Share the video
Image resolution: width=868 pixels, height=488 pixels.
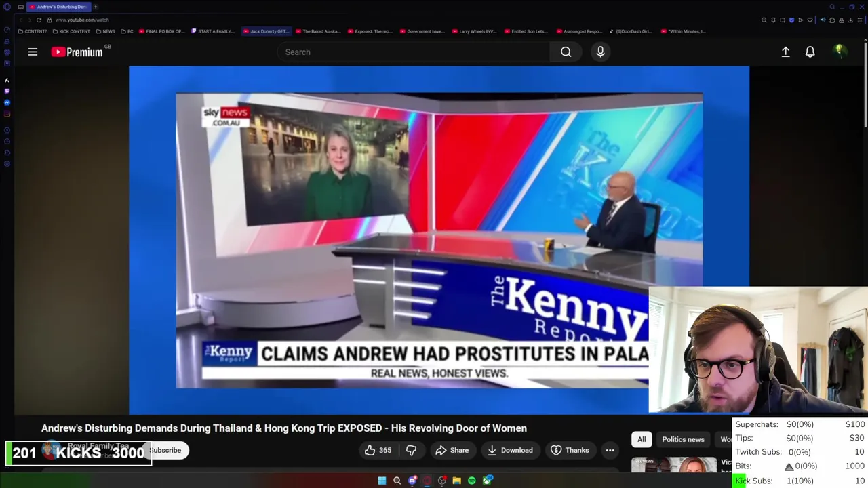tap(452, 450)
